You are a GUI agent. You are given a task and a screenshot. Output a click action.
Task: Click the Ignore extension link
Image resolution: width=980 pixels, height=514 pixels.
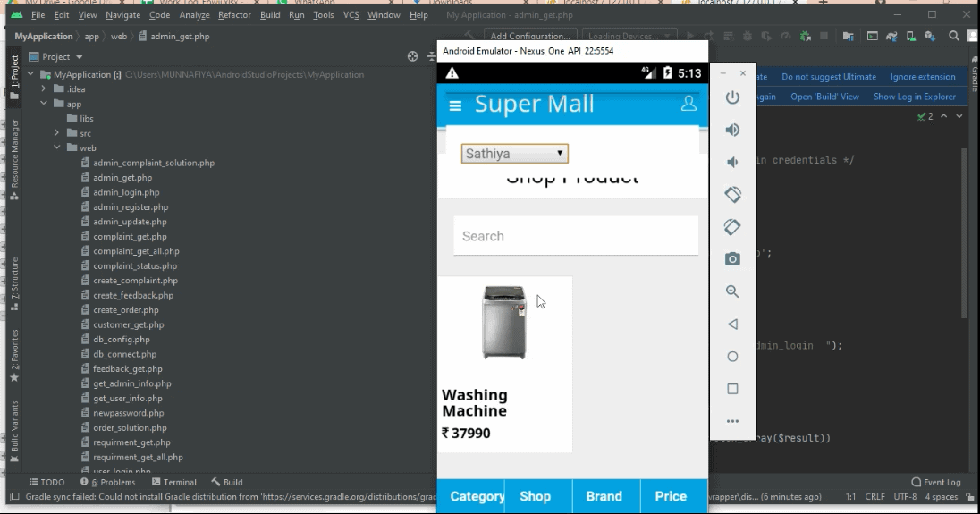point(923,77)
